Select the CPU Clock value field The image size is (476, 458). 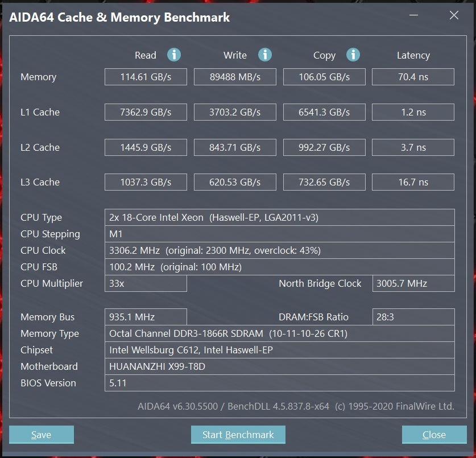(280, 250)
